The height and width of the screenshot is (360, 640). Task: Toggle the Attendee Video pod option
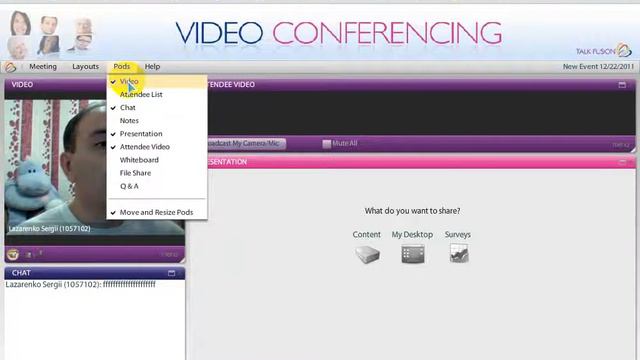tap(157, 147)
